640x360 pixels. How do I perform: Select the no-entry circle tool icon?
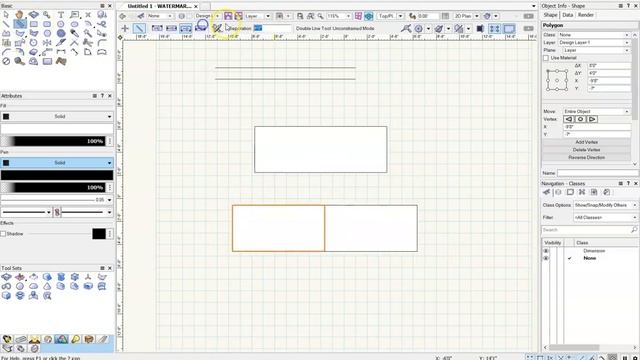(x=6, y=61)
